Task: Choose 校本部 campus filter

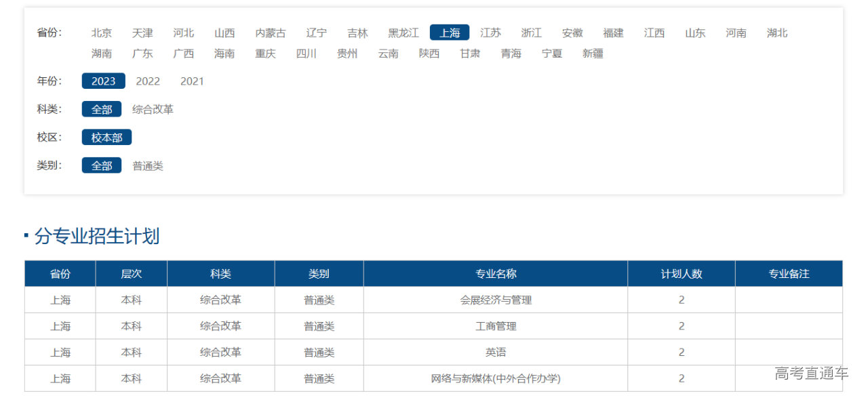Action: [x=106, y=138]
